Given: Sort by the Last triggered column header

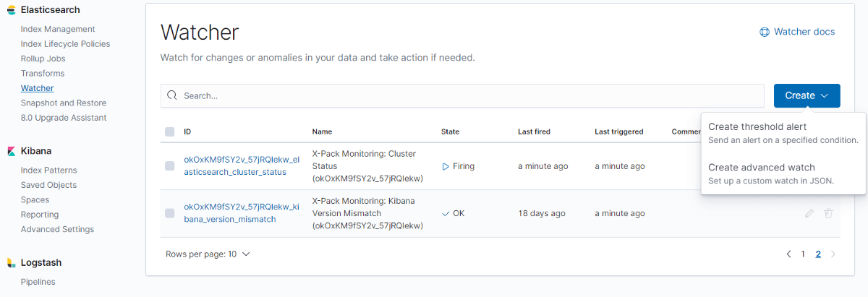Looking at the screenshot, I should (619, 132).
